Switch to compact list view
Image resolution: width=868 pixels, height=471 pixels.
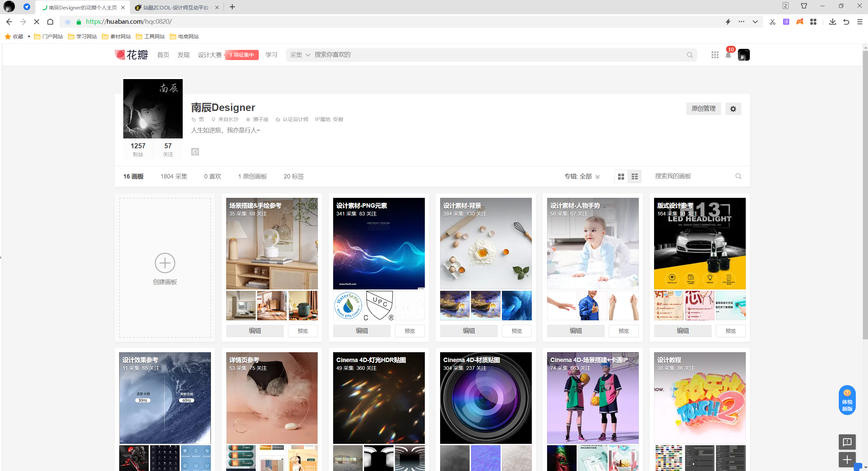point(635,176)
